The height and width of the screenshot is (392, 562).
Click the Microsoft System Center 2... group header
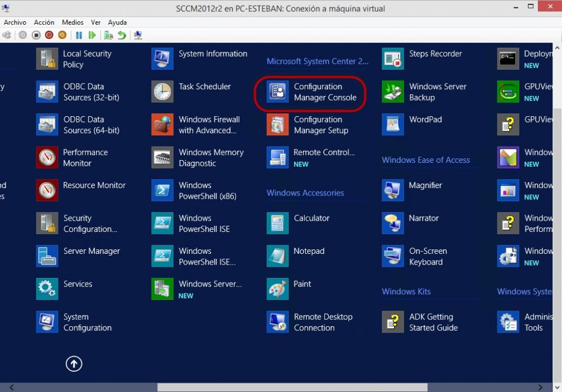pos(317,61)
